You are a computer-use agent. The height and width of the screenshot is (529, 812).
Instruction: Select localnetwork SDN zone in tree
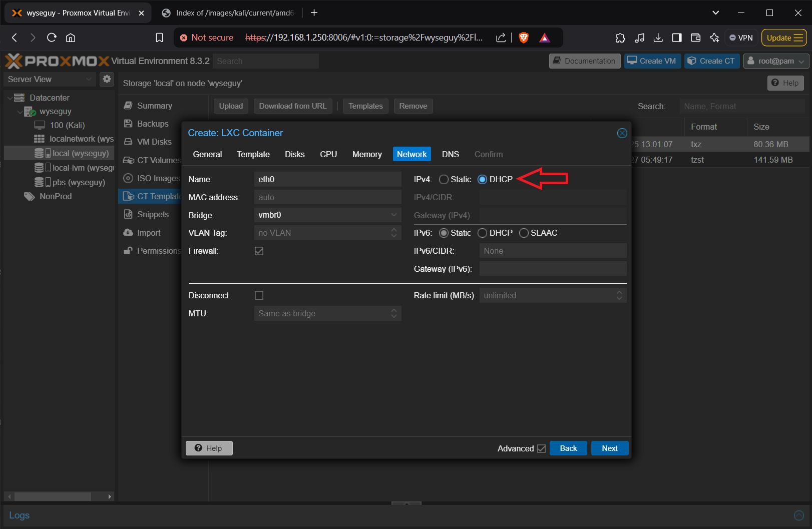pos(74,139)
